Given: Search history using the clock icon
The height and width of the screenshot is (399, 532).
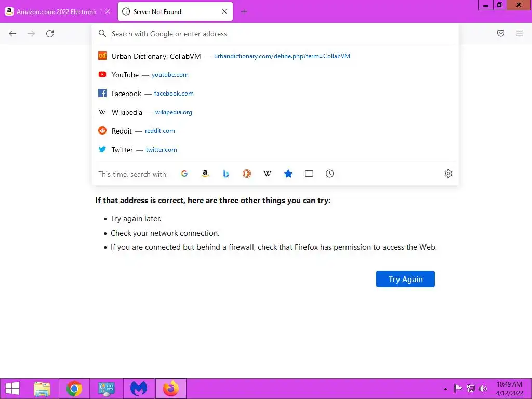Looking at the screenshot, I should [330, 174].
